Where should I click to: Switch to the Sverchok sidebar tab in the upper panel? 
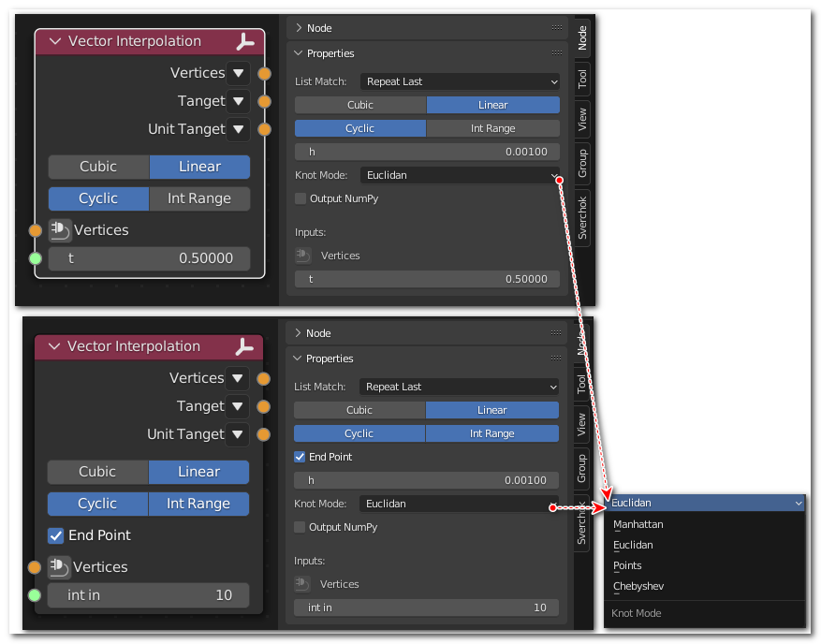(582, 218)
